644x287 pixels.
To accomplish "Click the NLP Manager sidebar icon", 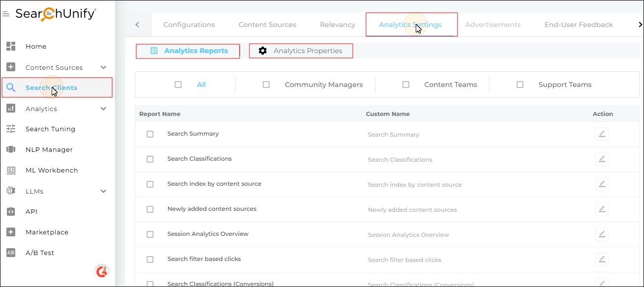I will coord(11,149).
